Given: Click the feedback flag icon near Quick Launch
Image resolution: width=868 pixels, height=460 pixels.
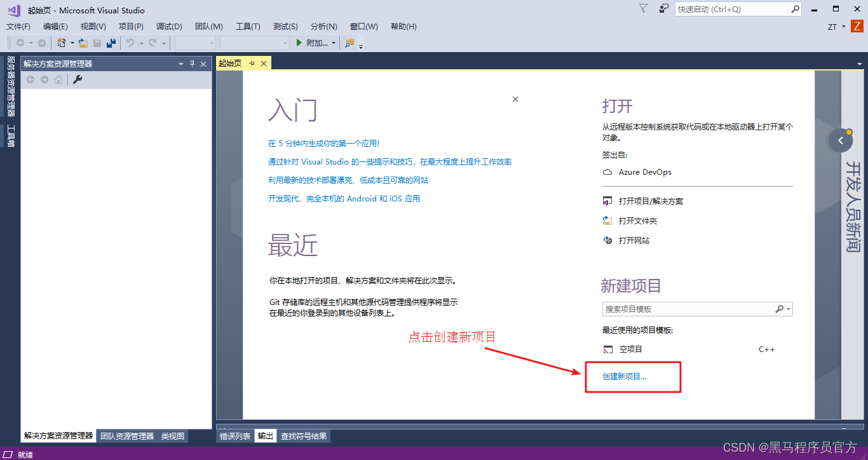Looking at the screenshot, I should 643,8.
